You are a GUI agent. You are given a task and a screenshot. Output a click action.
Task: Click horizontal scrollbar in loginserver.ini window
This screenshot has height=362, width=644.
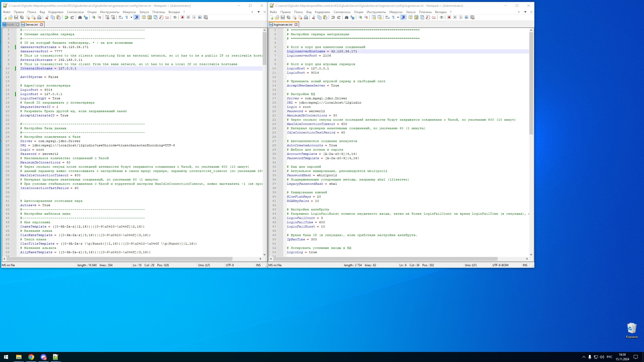tap(385, 259)
